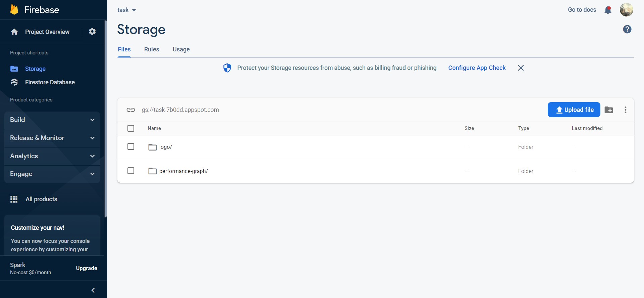Screen dimensions: 644x298
Task: Click the notifications bell icon
Action: (x=608, y=10)
